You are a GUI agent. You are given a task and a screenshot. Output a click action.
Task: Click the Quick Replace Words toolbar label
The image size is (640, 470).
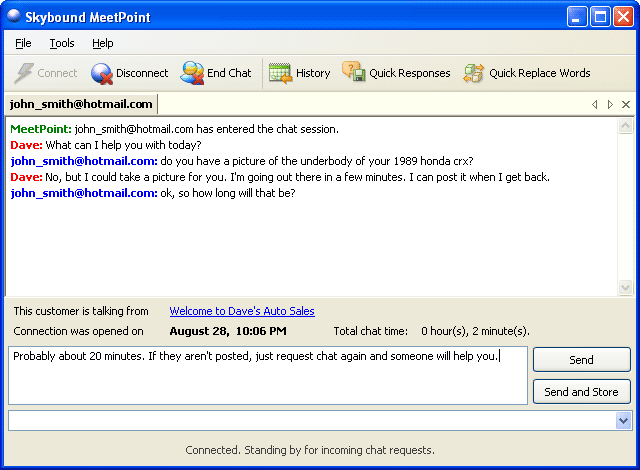click(x=540, y=73)
